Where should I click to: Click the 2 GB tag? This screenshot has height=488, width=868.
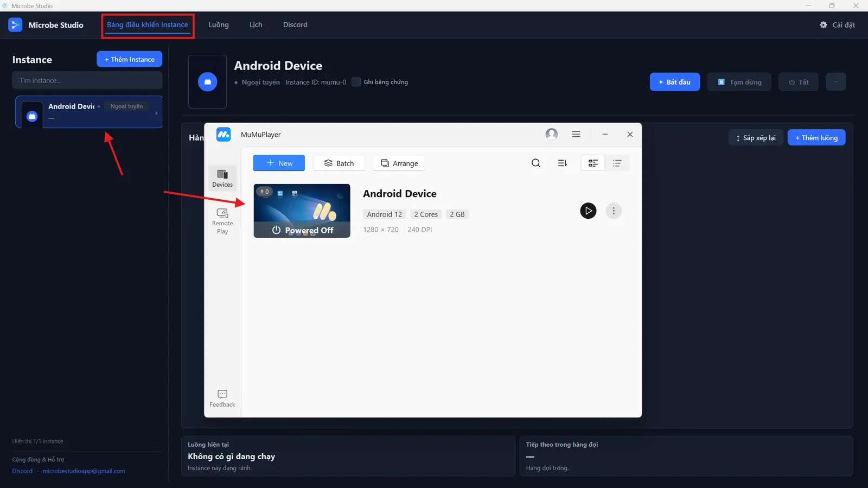[x=457, y=214]
